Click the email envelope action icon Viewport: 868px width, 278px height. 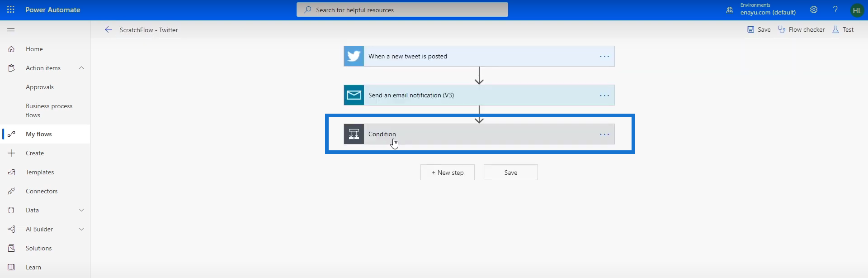[354, 95]
